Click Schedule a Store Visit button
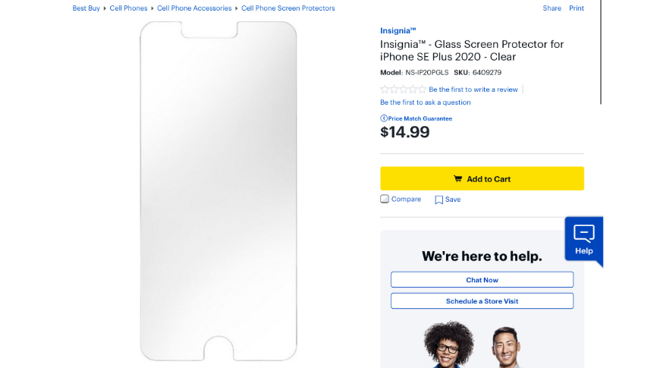 pyautogui.click(x=482, y=301)
